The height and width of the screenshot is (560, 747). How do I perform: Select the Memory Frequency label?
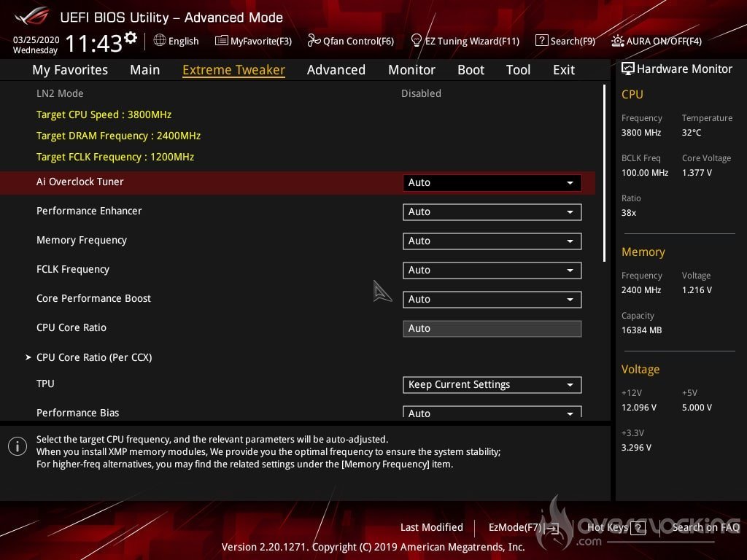coord(82,240)
